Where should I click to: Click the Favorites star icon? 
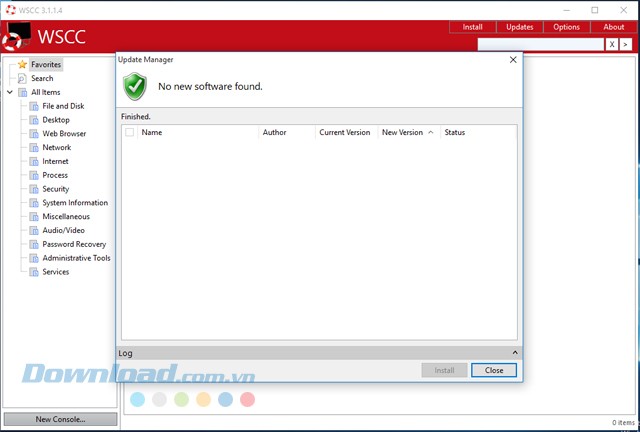pyautogui.click(x=22, y=65)
